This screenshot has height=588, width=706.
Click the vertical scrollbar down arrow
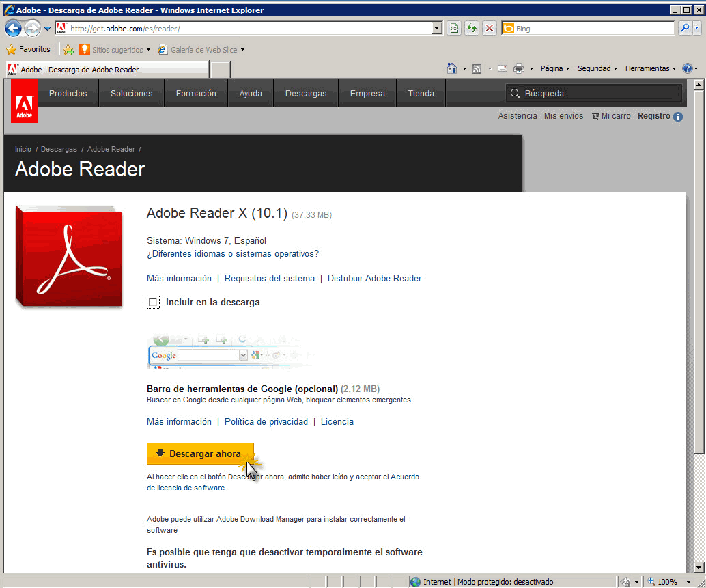tap(698, 568)
